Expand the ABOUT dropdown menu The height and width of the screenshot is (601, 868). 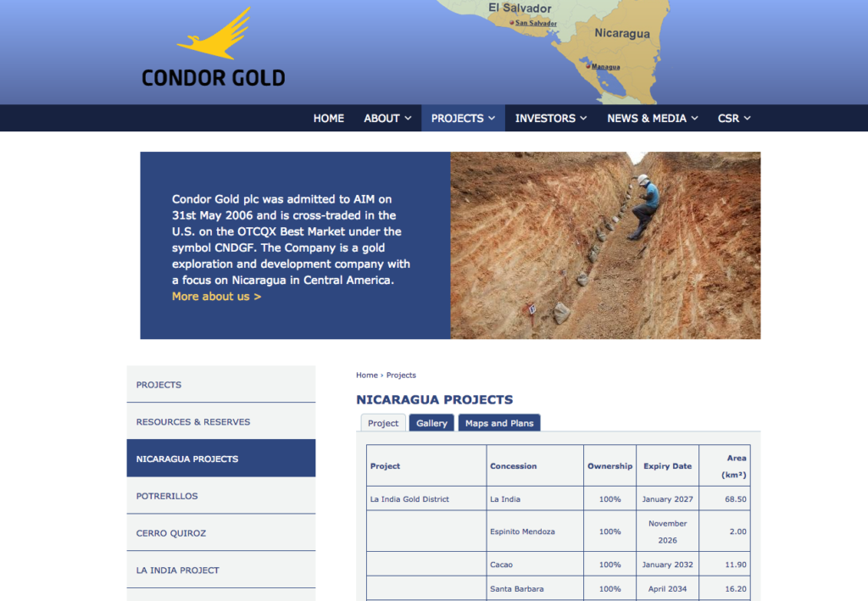[x=387, y=119]
